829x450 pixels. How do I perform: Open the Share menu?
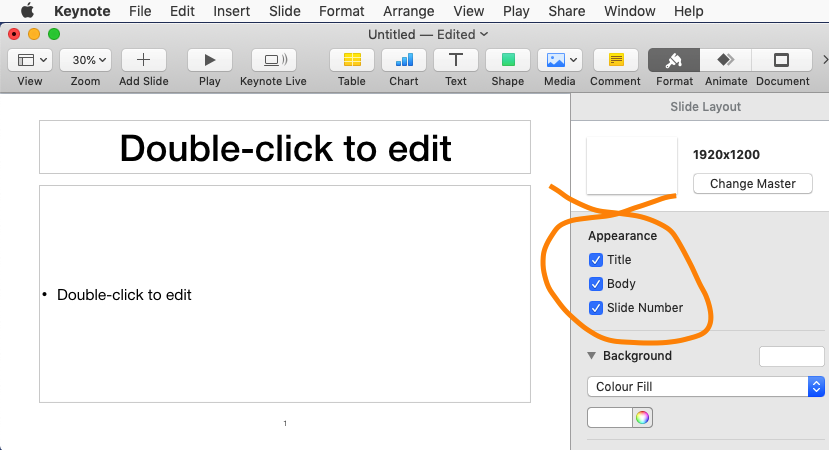(567, 11)
